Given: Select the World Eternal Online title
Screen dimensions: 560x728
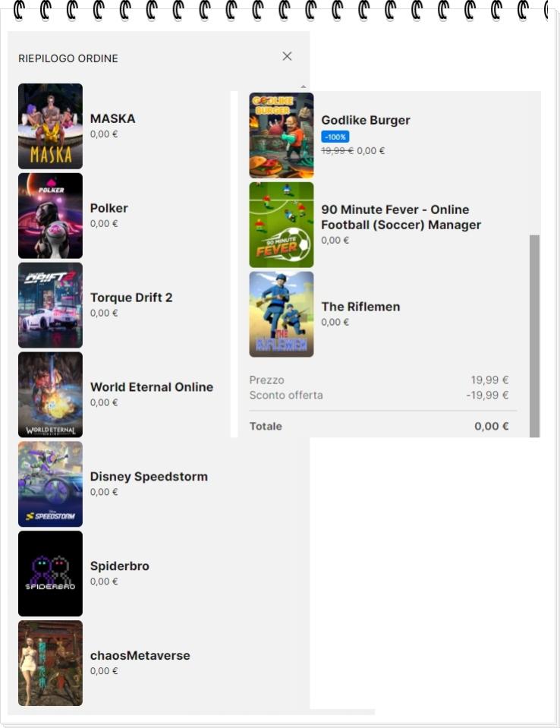Looking at the screenshot, I should 152,387.
